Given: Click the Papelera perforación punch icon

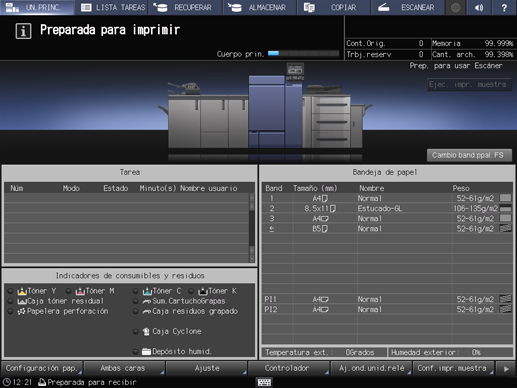Looking at the screenshot, I should (x=22, y=311).
